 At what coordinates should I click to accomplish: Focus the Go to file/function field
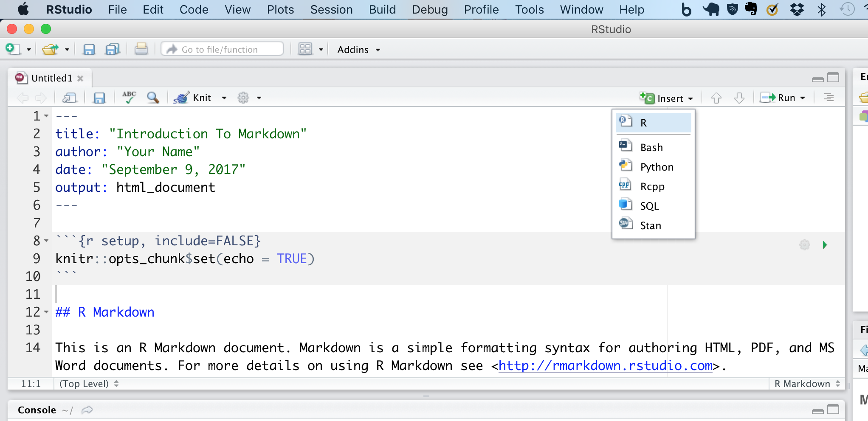coord(222,49)
